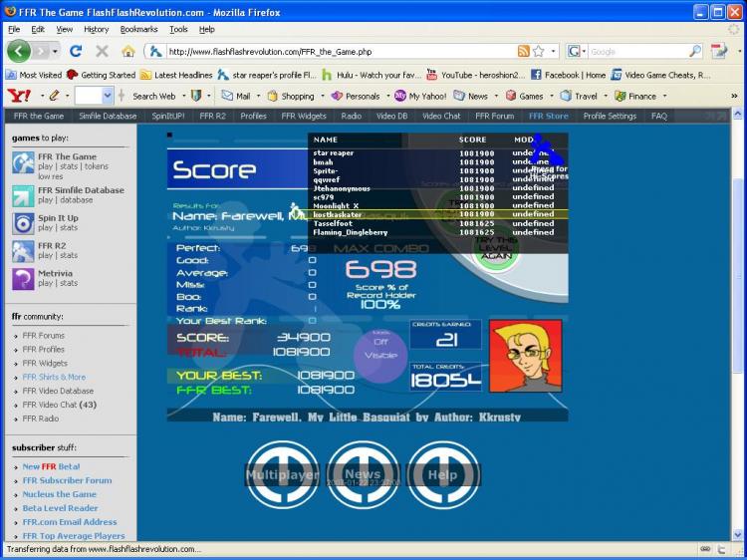
Task: Switch to the FFR Forum nav tab
Action: (494, 116)
